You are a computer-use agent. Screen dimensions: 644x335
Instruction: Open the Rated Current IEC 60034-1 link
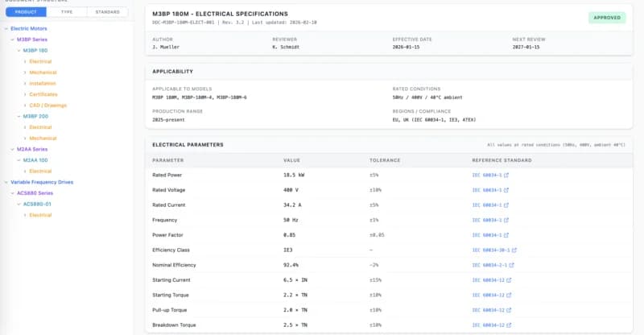click(486, 205)
